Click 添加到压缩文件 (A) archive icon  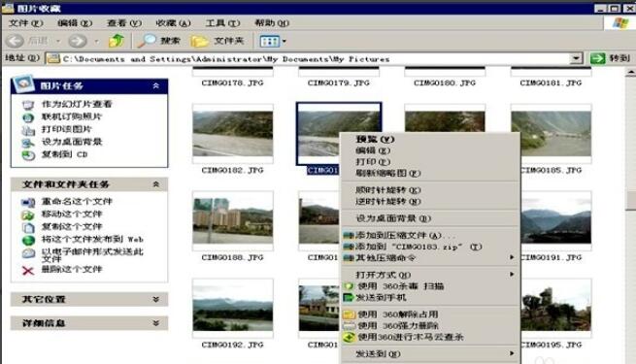[349, 235]
